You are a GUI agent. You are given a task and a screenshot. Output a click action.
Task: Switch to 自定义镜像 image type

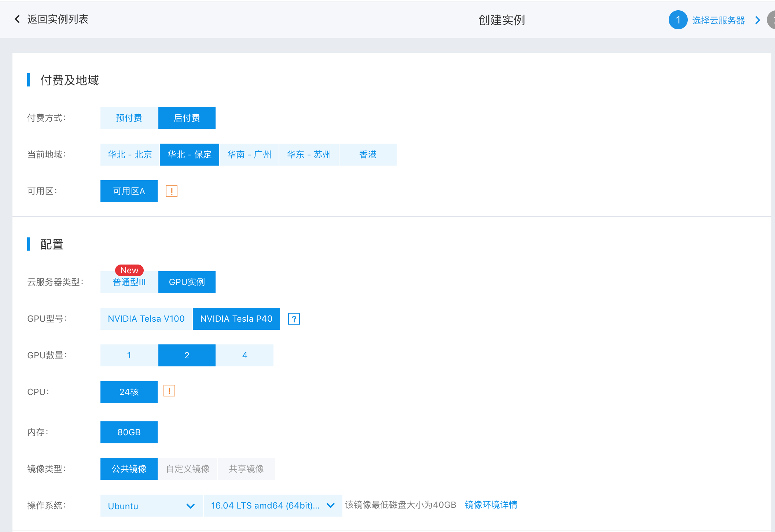click(x=188, y=469)
